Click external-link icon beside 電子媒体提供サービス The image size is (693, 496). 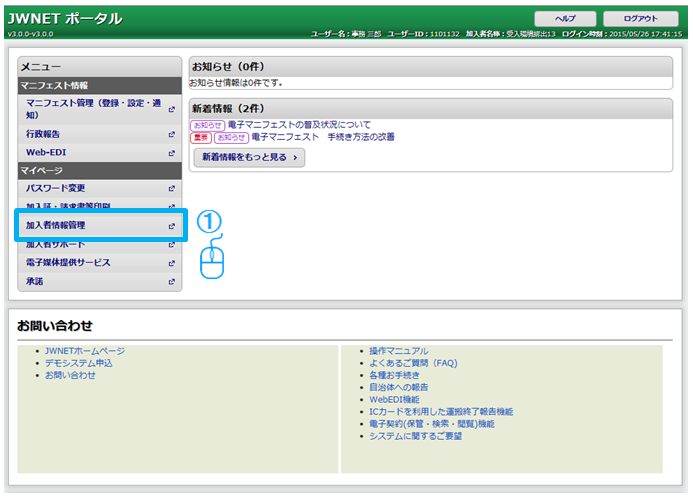[x=171, y=263]
